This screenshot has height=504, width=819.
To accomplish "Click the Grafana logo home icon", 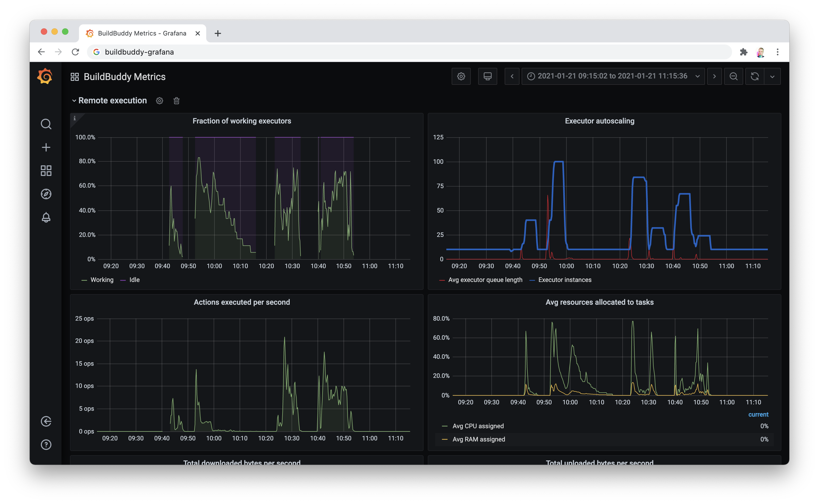I will pos(45,76).
